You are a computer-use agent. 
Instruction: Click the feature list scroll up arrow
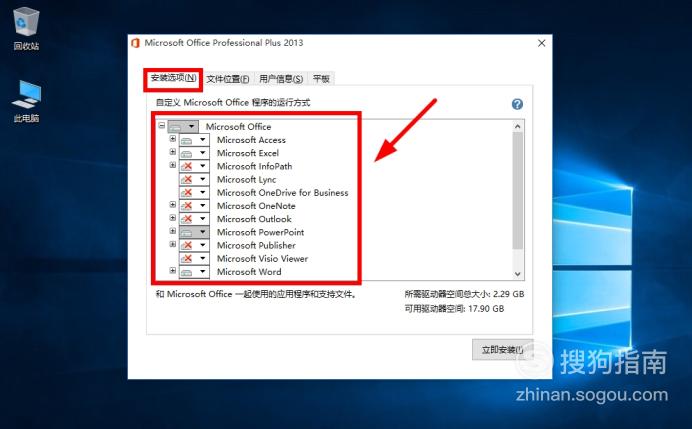click(x=518, y=127)
